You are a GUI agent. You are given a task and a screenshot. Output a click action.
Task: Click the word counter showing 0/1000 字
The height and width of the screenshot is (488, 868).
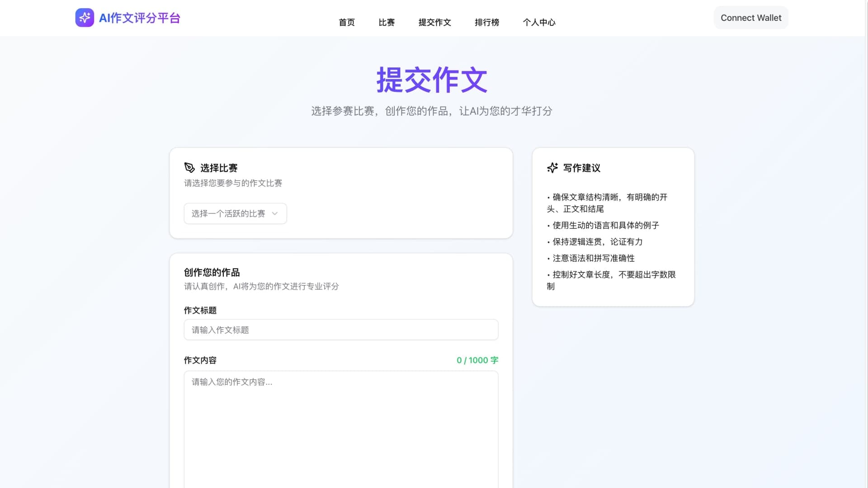pyautogui.click(x=476, y=360)
